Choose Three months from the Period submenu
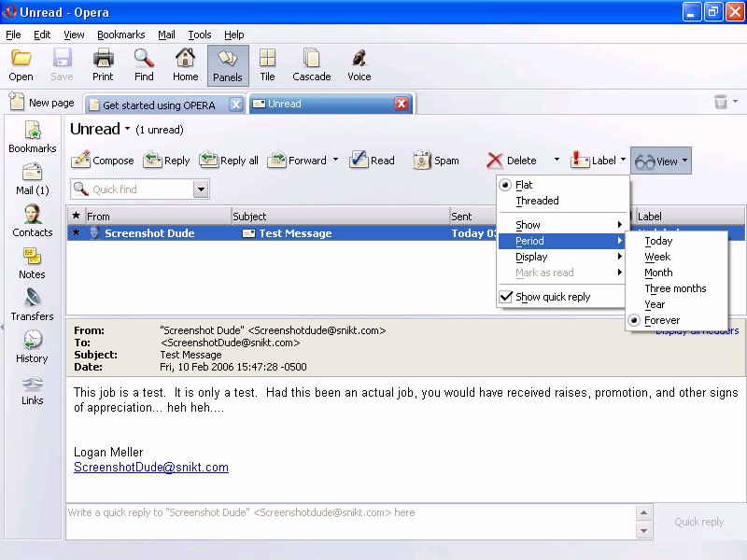The height and width of the screenshot is (560, 747). coord(675,288)
